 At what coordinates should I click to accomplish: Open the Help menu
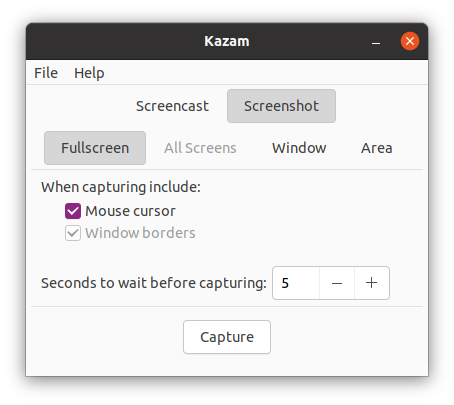(x=89, y=73)
